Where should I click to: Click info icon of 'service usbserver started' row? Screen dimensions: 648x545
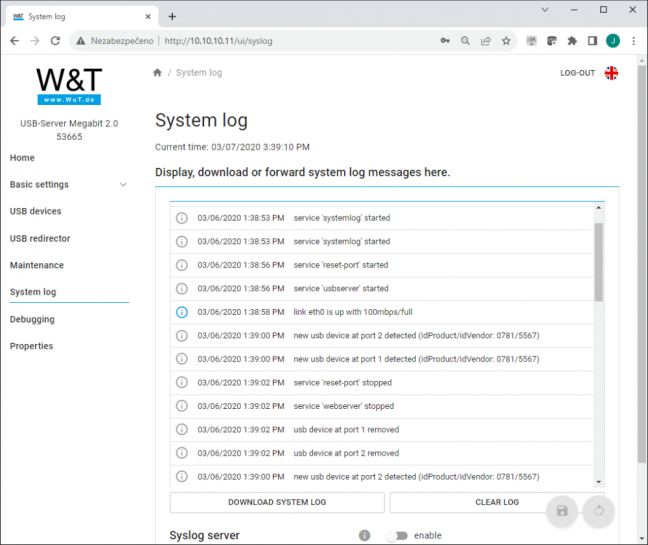click(x=182, y=288)
